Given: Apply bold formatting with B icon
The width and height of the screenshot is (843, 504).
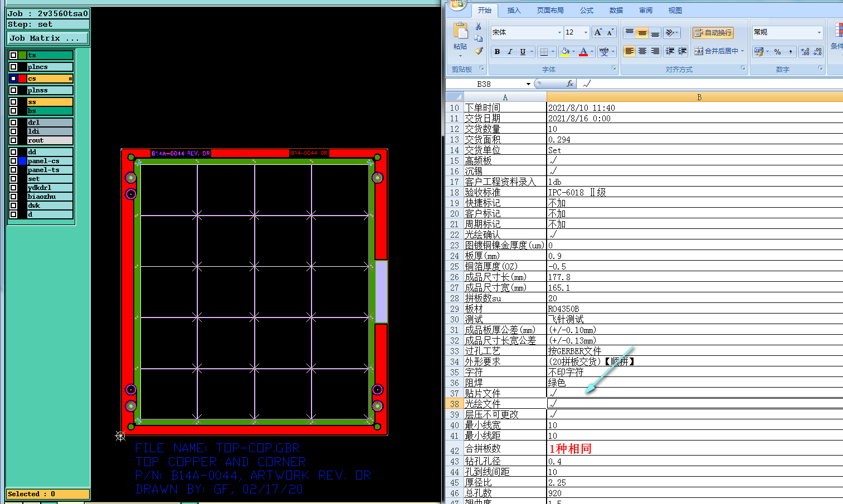Looking at the screenshot, I should 497,52.
